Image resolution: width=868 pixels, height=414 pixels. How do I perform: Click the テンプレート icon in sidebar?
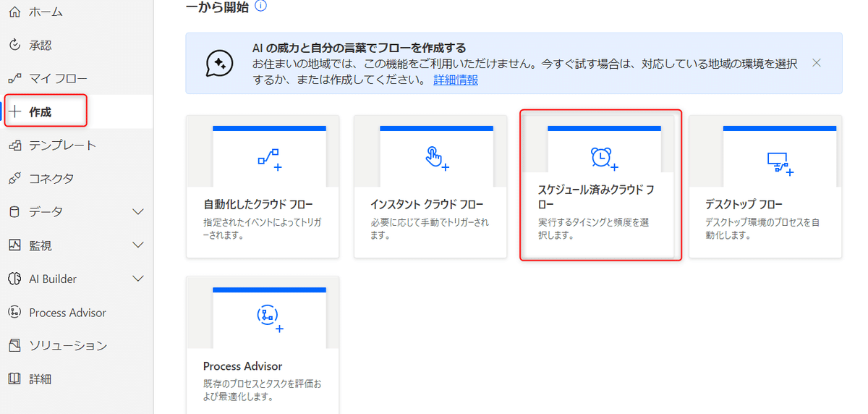click(14, 145)
